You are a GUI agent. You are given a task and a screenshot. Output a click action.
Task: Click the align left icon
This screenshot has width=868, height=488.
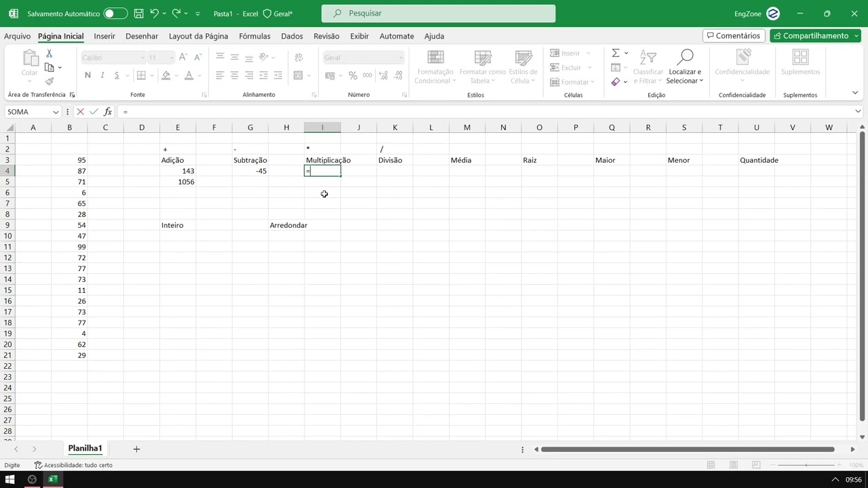click(220, 75)
